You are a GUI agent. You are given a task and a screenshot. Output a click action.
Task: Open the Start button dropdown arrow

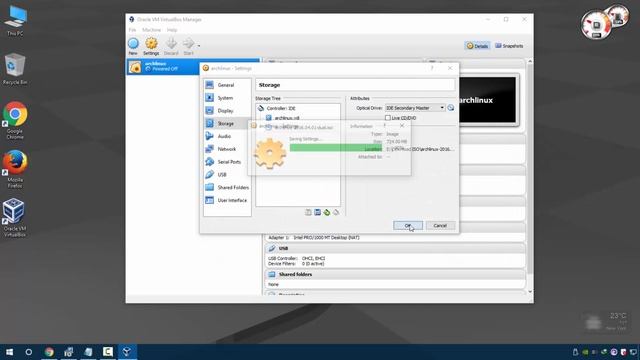[199, 46]
